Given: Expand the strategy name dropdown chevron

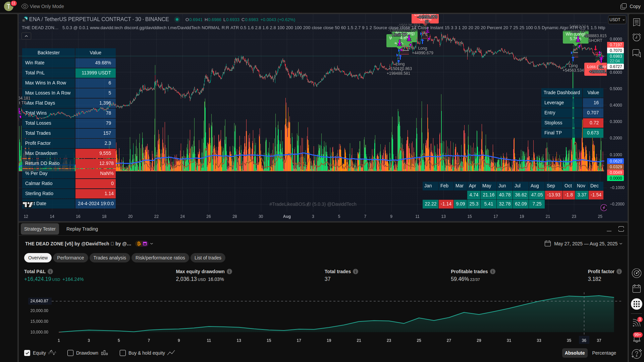Looking at the screenshot, I should click(152, 244).
